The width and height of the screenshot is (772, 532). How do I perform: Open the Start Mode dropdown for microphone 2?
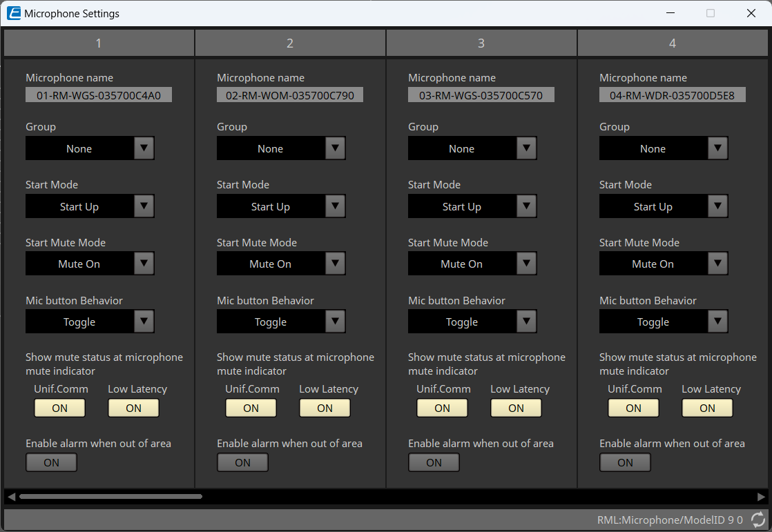(335, 206)
